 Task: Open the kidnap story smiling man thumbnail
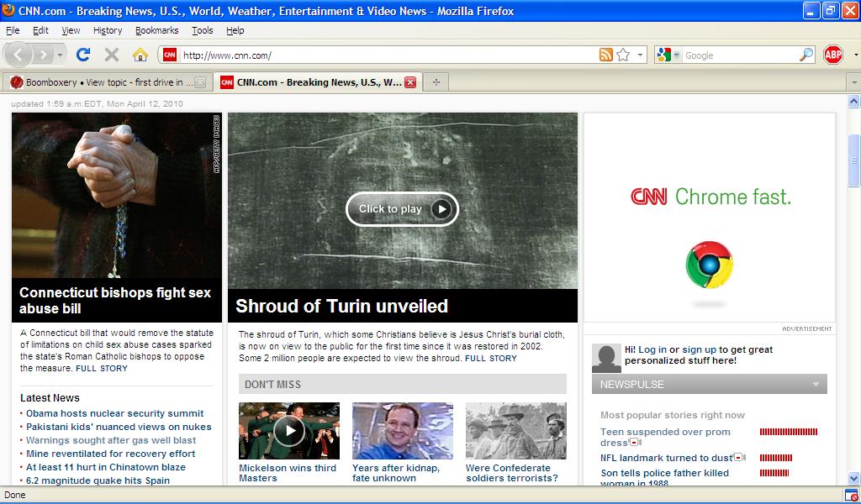pos(403,431)
